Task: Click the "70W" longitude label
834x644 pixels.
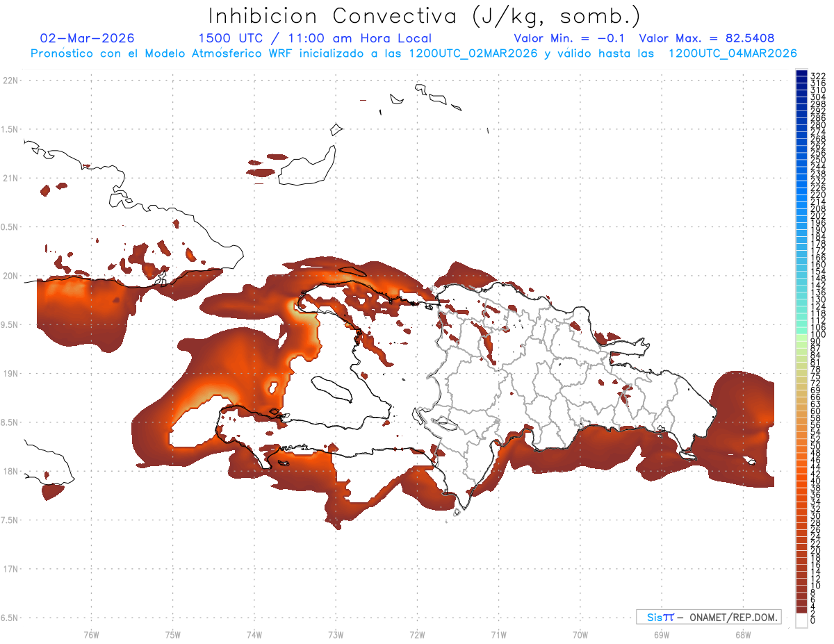Action: [580, 634]
